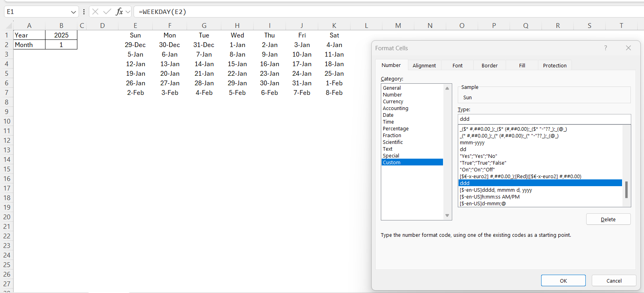Choose the "True";"True";"False" format code
The width and height of the screenshot is (644, 293).
click(540, 163)
